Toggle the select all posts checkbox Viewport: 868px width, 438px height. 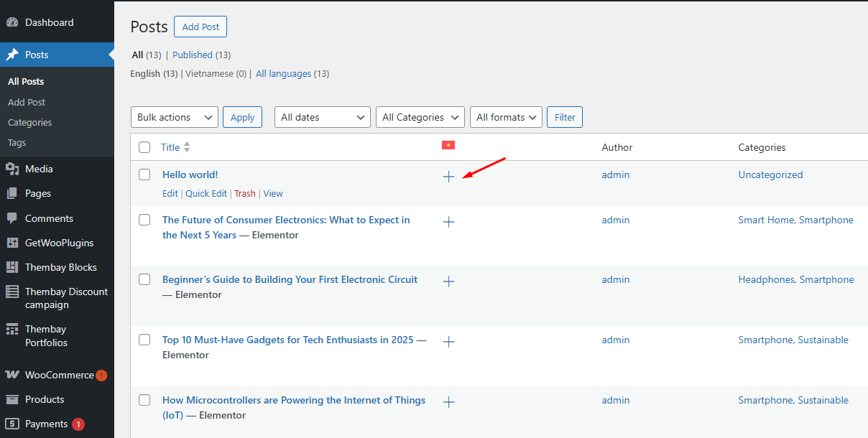click(x=144, y=147)
